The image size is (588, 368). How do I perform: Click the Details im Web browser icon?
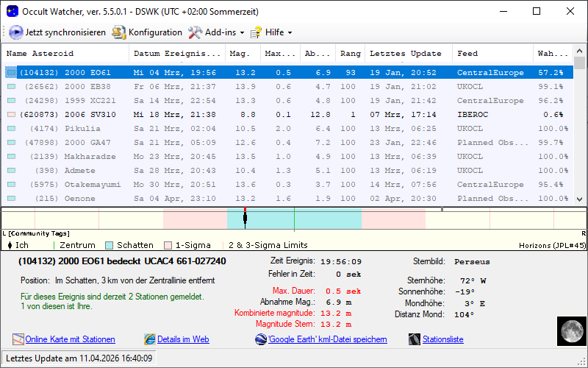(150, 339)
